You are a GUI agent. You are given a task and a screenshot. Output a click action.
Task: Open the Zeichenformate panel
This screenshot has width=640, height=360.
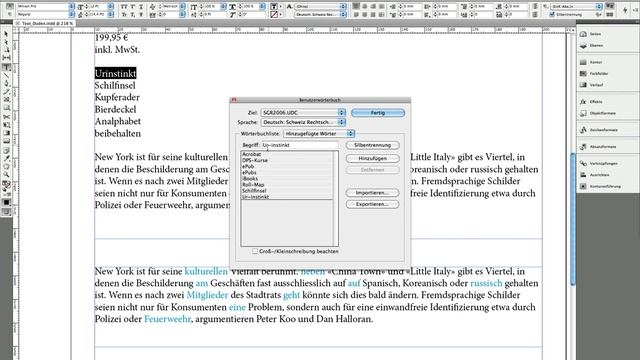[x=603, y=130]
